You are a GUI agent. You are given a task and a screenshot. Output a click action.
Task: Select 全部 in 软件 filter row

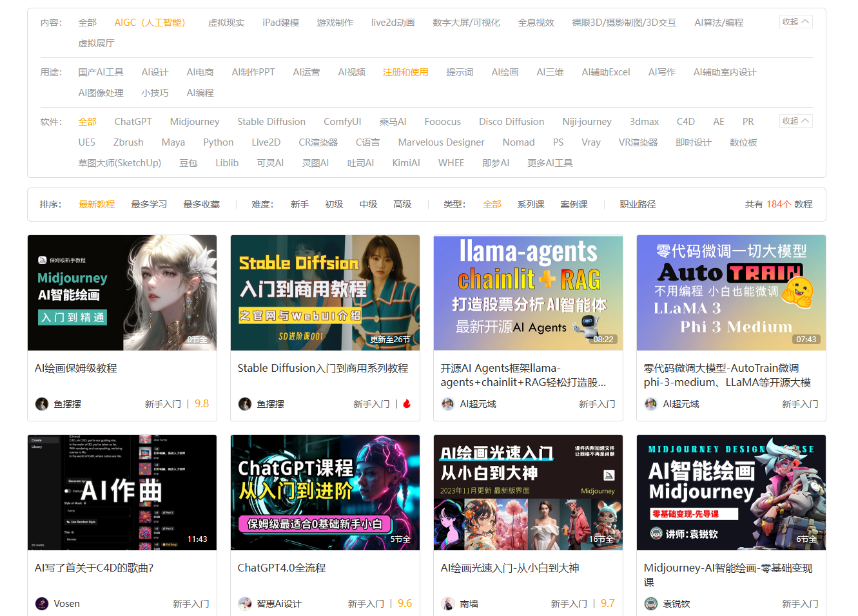tap(88, 122)
